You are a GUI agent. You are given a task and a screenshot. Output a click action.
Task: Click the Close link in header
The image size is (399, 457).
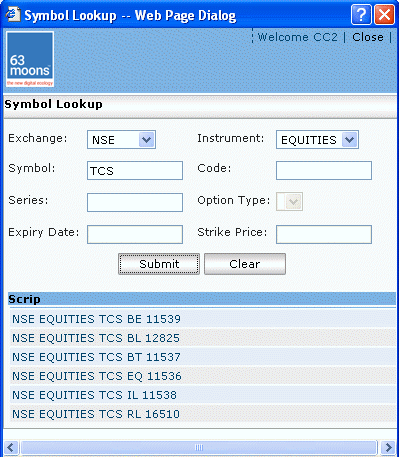pos(368,37)
